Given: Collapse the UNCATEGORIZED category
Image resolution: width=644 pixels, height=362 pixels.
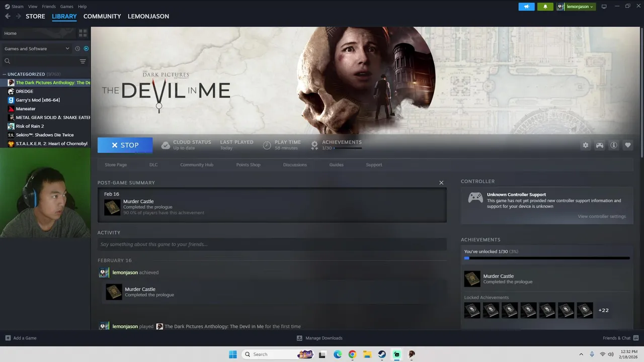Looking at the screenshot, I should click(x=5, y=74).
